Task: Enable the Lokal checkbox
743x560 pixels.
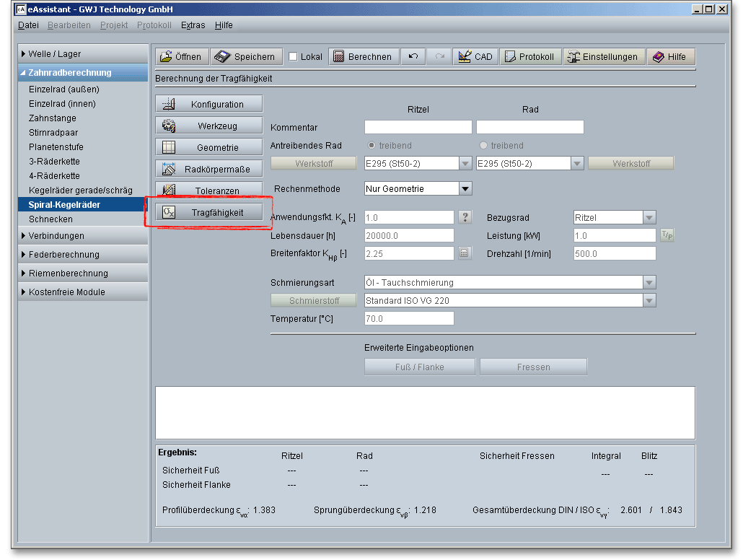Action: click(x=294, y=57)
